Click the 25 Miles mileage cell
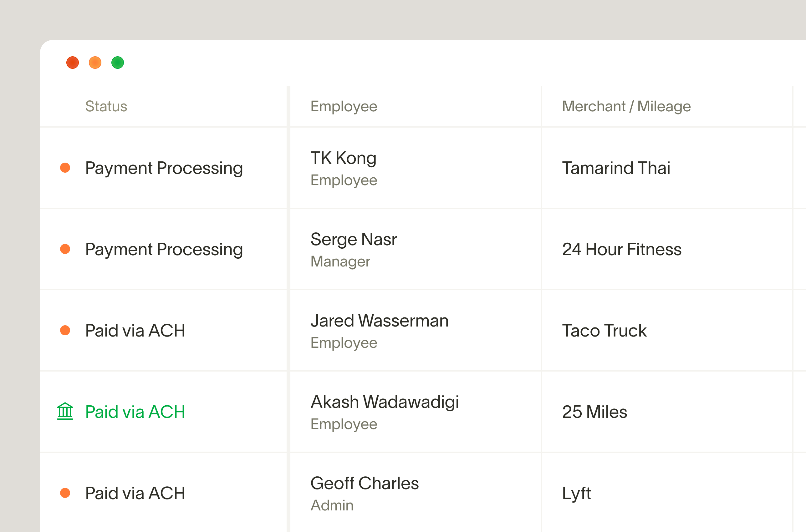Image resolution: width=806 pixels, height=532 pixels. (x=594, y=412)
